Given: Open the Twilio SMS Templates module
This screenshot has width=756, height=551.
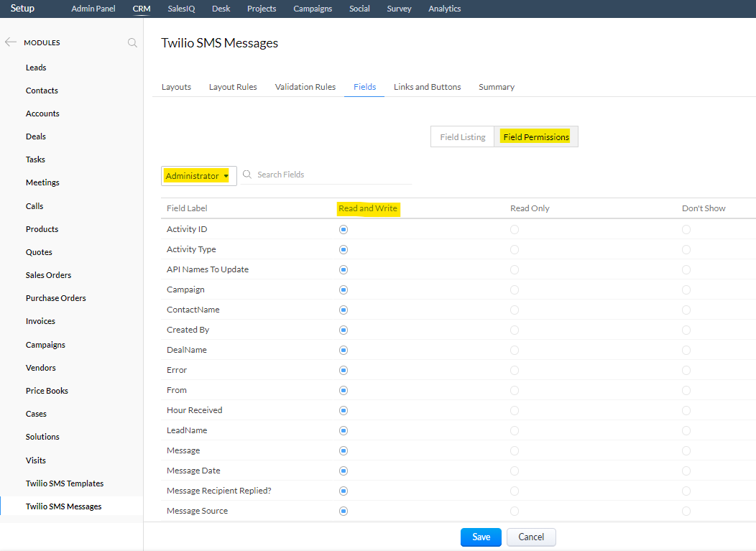Looking at the screenshot, I should point(65,483).
